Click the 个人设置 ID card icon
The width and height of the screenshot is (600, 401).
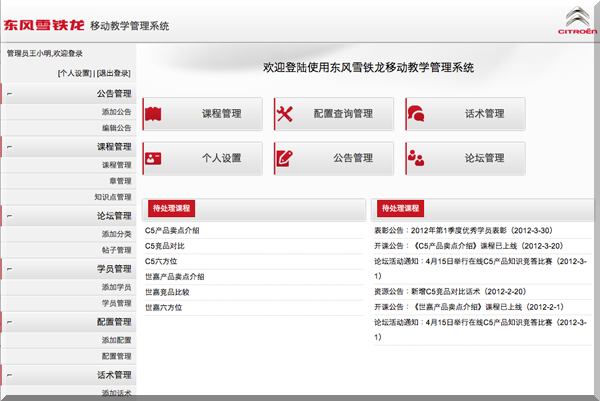click(153, 158)
